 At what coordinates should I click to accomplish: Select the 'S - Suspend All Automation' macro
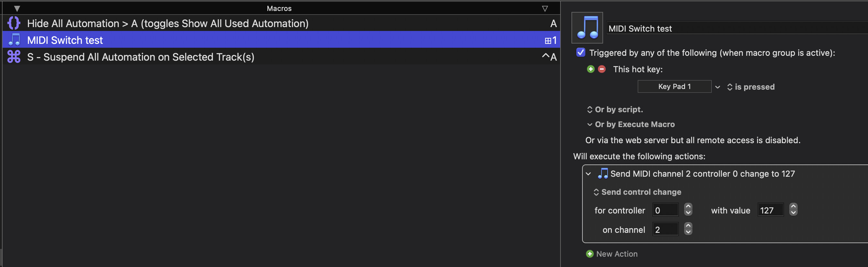point(140,57)
